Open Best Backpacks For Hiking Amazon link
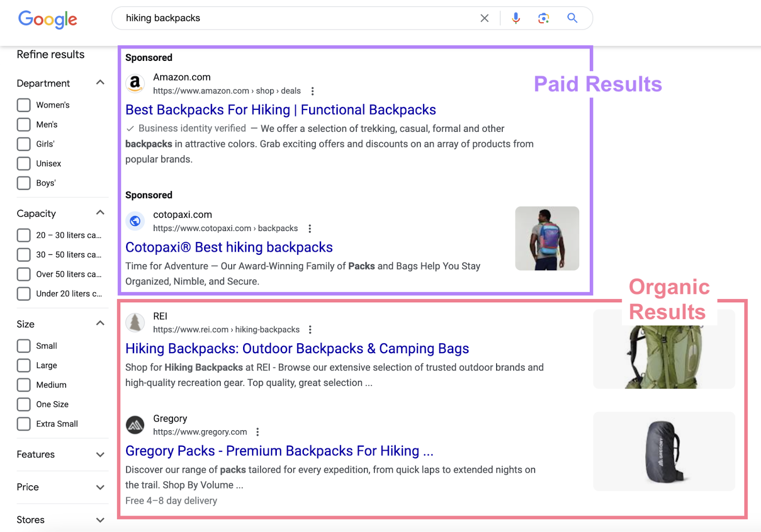761x532 pixels. (281, 110)
